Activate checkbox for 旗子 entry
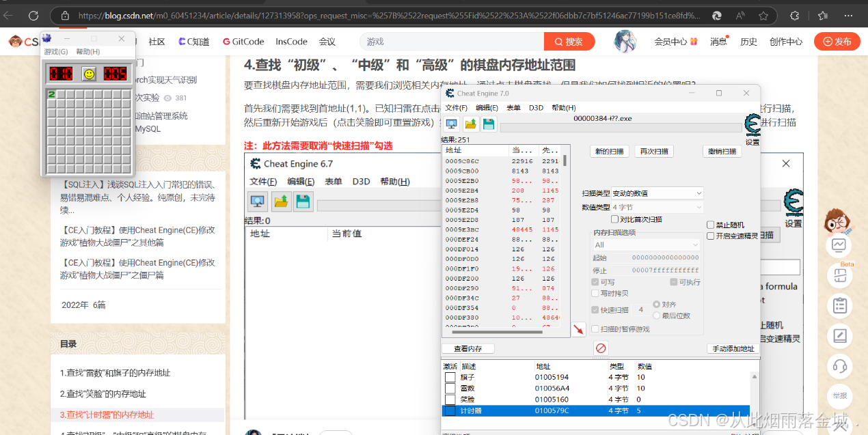Viewport: 868px width, 435px height. pyautogui.click(x=450, y=377)
